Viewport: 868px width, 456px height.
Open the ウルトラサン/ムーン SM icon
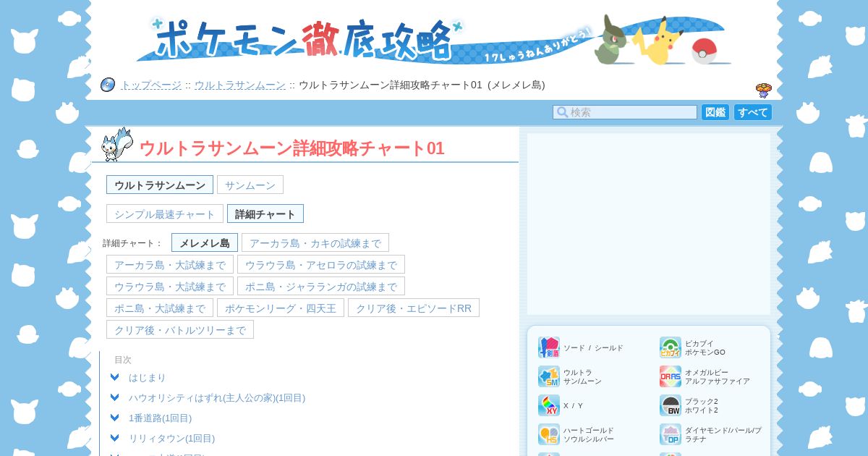[549, 376]
